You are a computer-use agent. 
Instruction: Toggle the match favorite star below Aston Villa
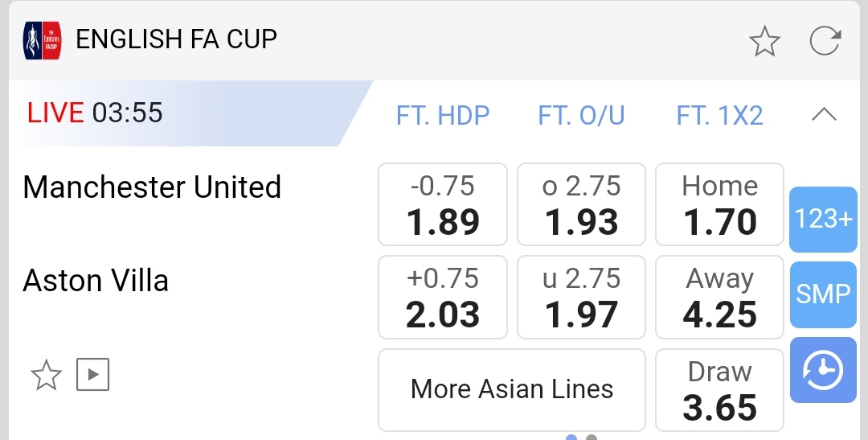pos(46,374)
